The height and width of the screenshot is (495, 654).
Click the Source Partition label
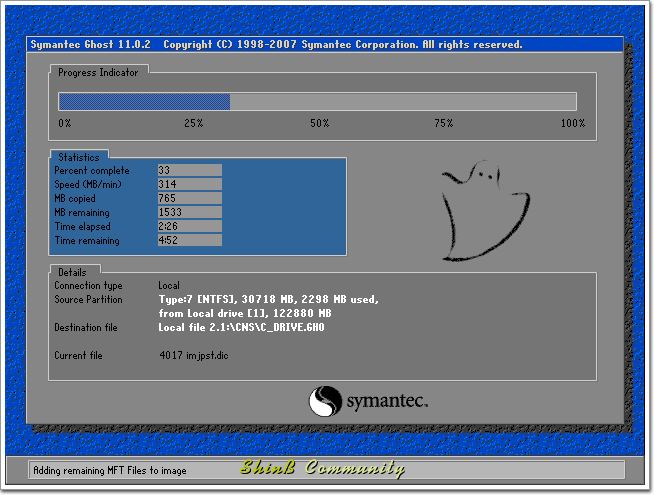(x=88, y=299)
